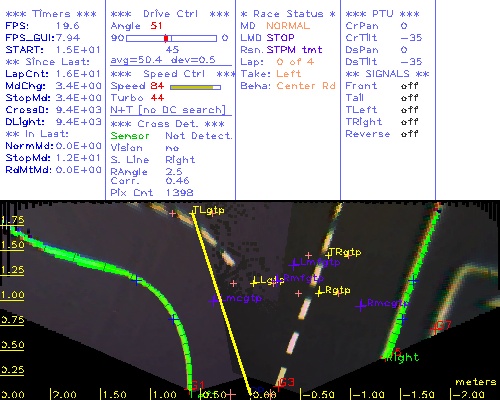Click the Take: Left value
500x400 pixels.
(x=289, y=74)
